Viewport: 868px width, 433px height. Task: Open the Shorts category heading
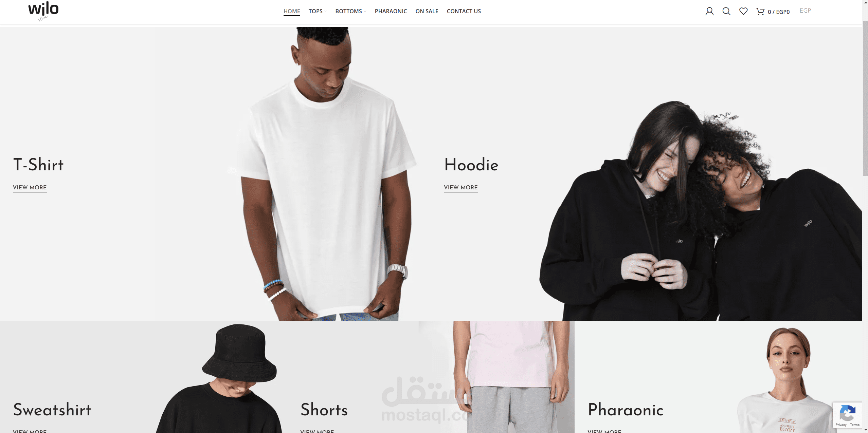point(324,410)
